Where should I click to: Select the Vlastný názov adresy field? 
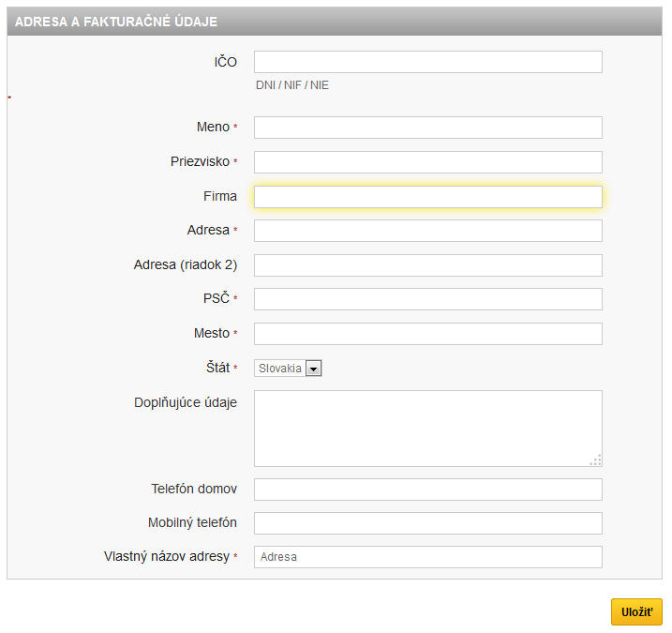click(x=427, y=557)
